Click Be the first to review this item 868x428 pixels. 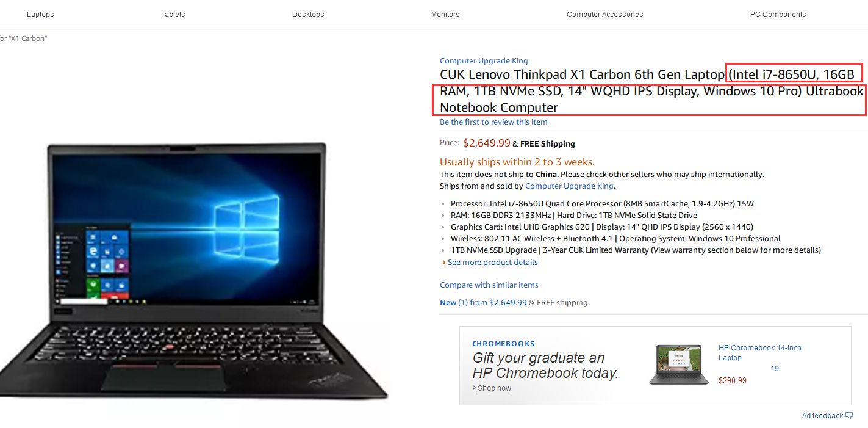(x=493, y=122)
